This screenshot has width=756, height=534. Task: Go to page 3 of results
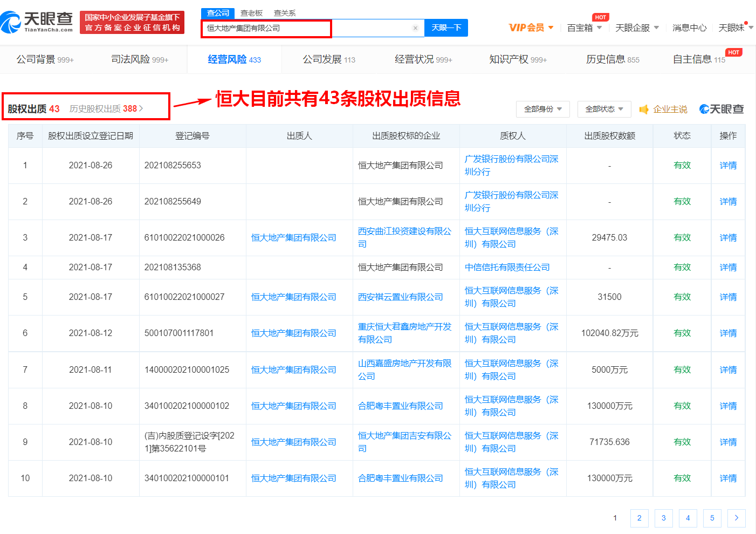tap(664, 518)
